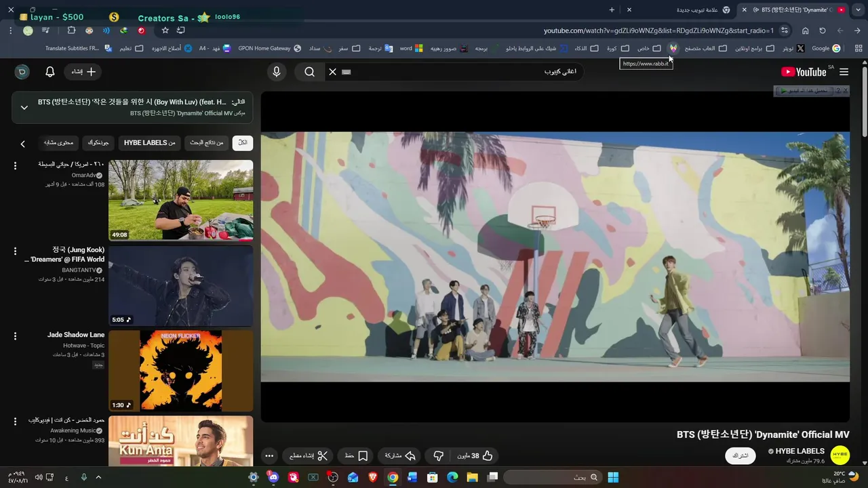Create a clip with the scissors button
Image resolution: width=868 pixels, height=488 pixels.
pos(309,456)
